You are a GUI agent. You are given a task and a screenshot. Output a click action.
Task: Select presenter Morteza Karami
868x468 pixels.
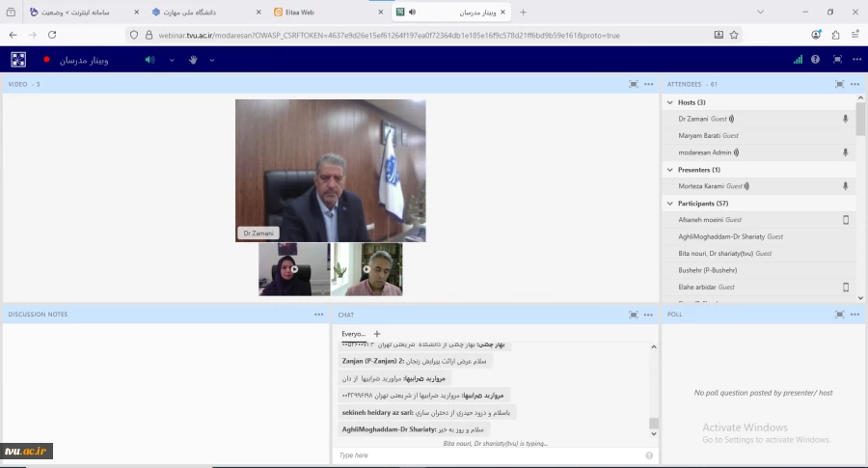(759, 186)
